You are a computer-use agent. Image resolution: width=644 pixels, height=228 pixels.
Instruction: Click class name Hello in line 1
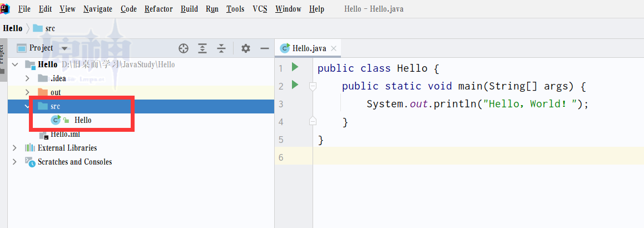pyautogui.click(x=412, y=68)
